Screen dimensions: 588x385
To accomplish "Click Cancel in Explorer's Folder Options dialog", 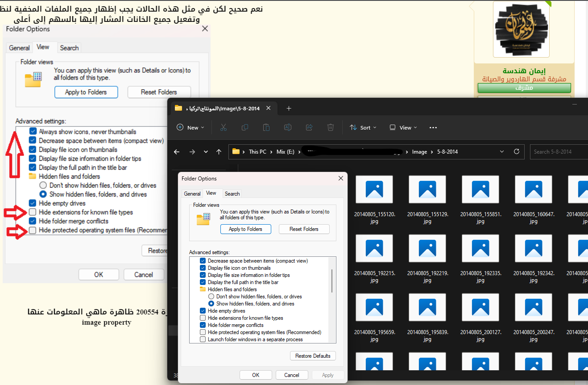I will click(292, 375).
